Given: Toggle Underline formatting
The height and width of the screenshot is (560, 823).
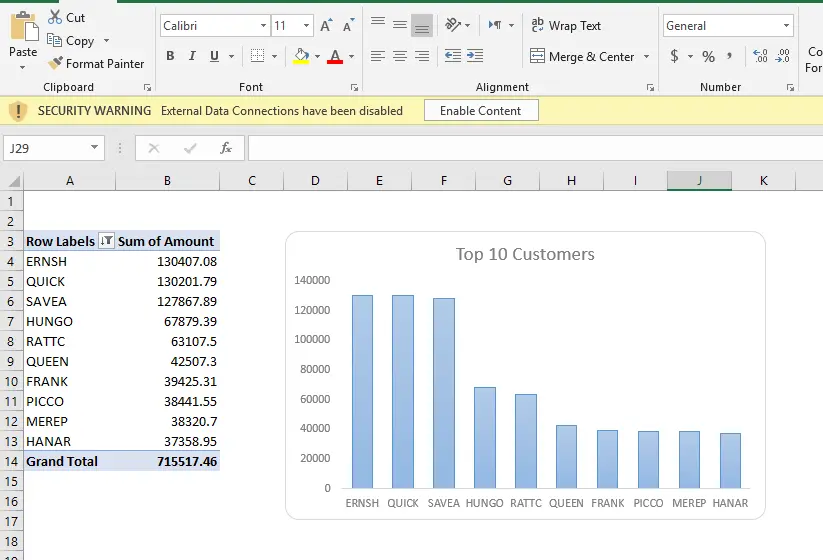Looking at the screenshot, I should (214, 56).
